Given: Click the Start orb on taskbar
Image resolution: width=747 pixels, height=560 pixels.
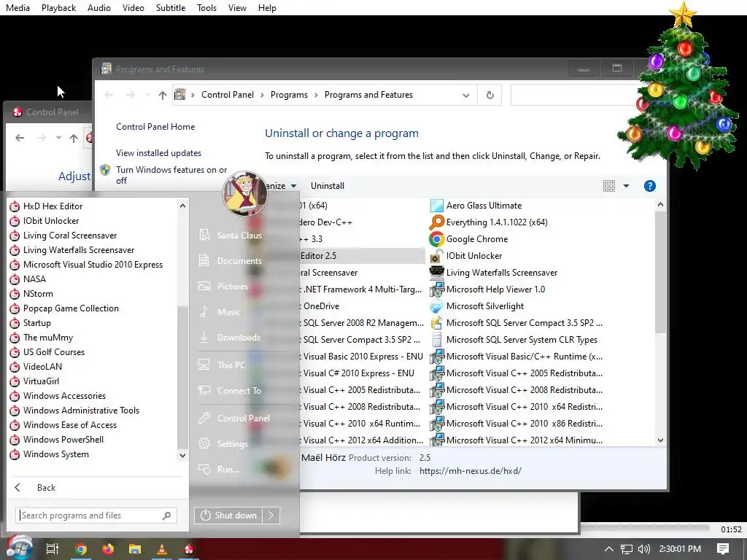Looking at the screenshot, I should (20, 548).
